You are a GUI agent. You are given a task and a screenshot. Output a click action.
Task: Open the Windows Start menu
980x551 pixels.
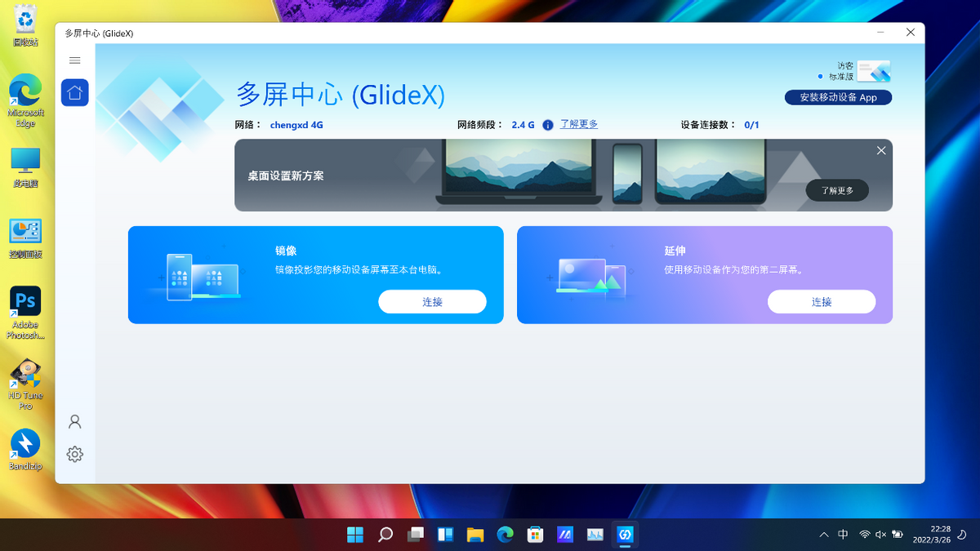(x=355, y=535)
